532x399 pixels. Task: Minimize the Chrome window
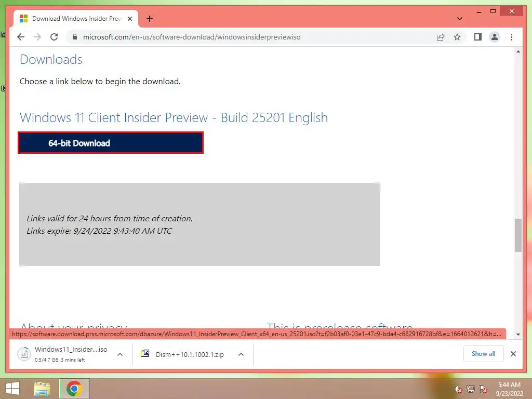point(478,11)
